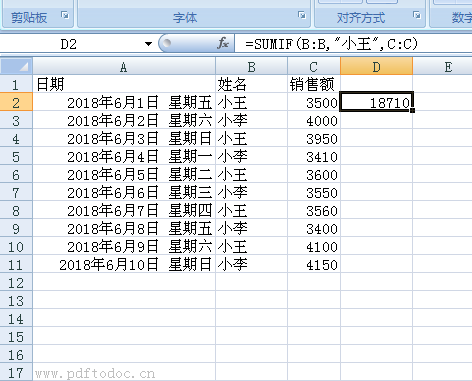Select column A header
This screenshot has height=381, width=472.
pos(124,67)
